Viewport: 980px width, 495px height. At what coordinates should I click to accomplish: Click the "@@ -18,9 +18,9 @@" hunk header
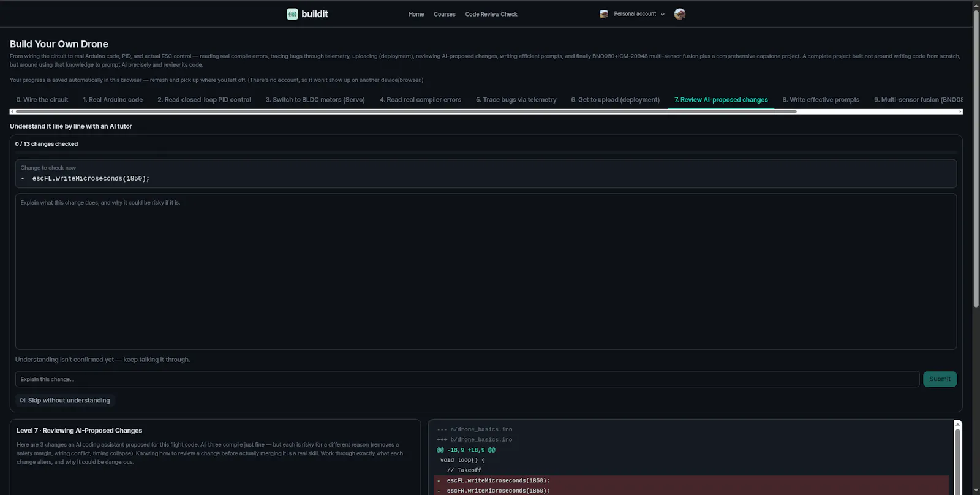click(466, 450)
